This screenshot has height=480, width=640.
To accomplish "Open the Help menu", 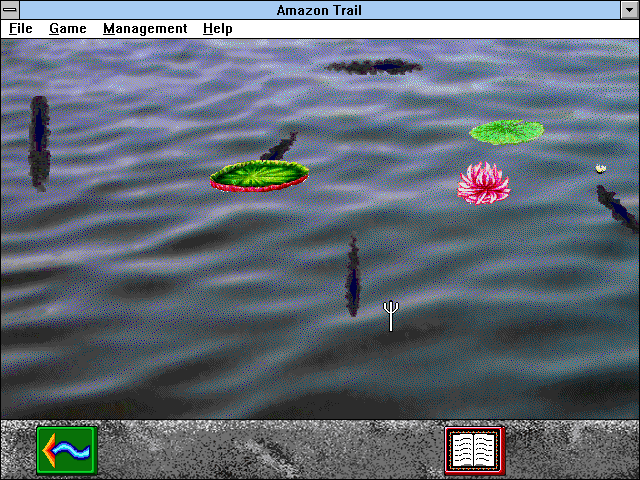I will [218, 29].
